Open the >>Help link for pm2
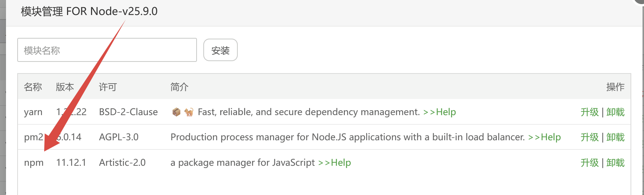644x195 pixels. 544,137
